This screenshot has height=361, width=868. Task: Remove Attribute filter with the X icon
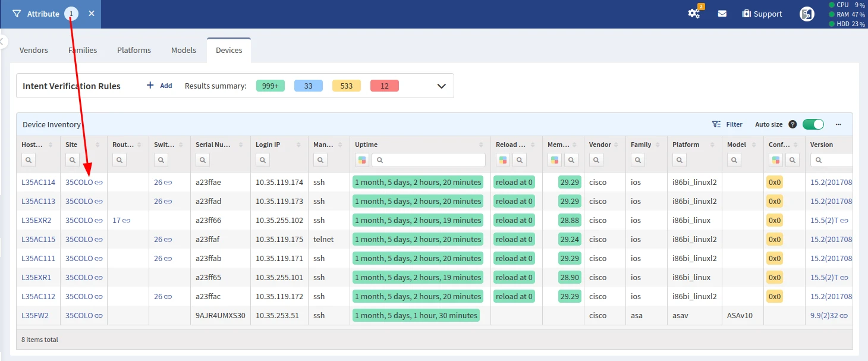[92, 14]
